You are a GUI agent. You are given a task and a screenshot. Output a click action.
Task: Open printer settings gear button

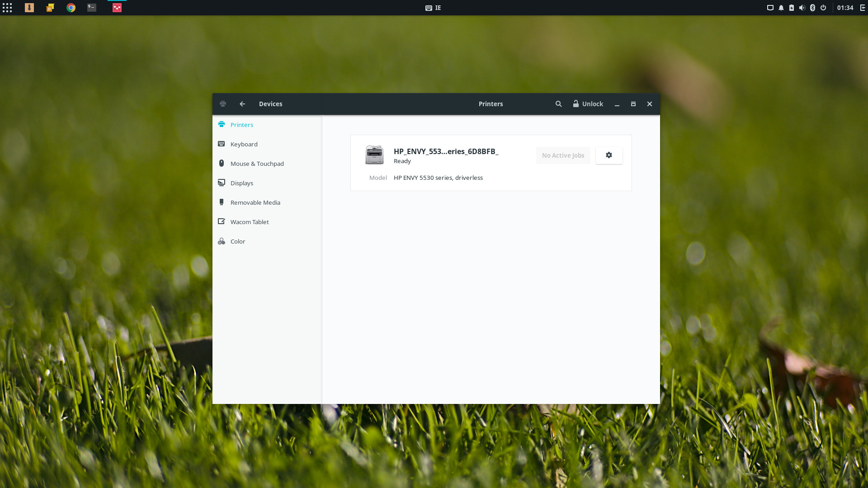609,155
